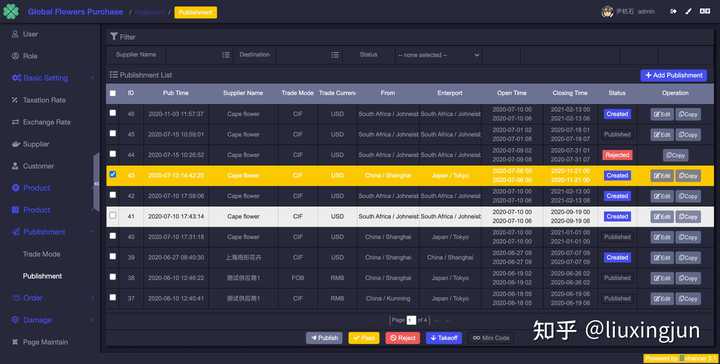Image resolution: width=720 pixels, height=364 pixels.
Task: Click the green clover logo icon
Action: (11, 11)
